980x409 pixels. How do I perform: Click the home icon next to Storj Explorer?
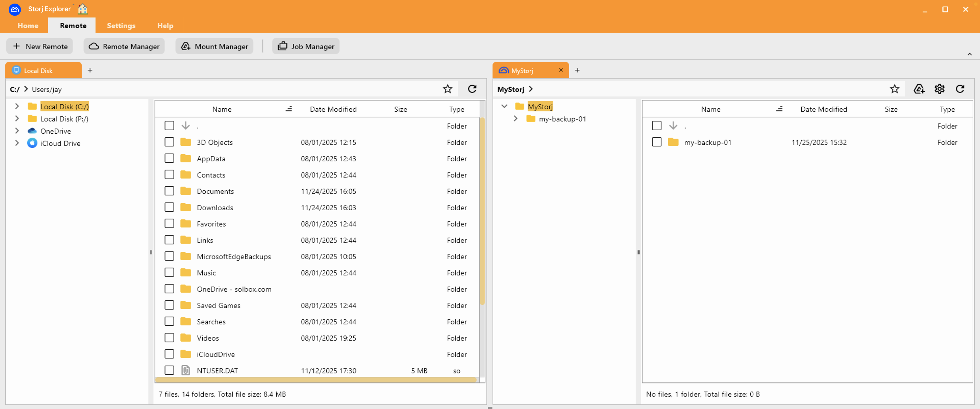click(x=82, y=9)
